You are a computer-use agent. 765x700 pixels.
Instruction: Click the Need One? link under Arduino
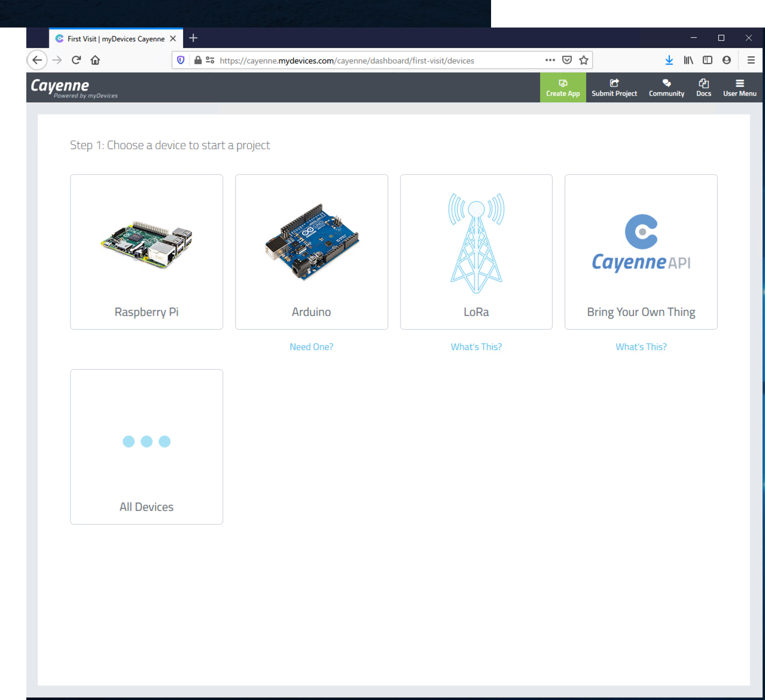pyautogui.click(x=312, y=347)
